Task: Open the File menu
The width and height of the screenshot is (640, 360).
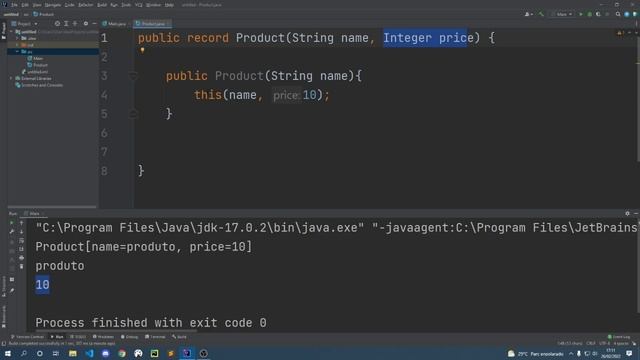Action: tap(14, 5)
